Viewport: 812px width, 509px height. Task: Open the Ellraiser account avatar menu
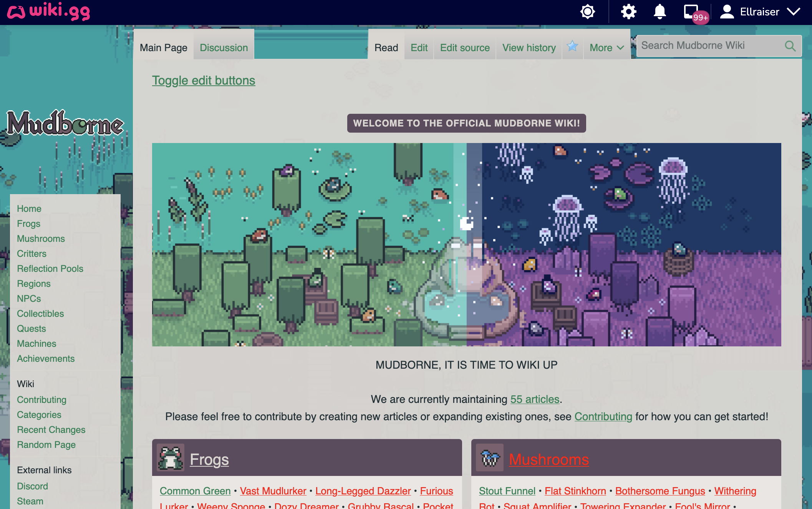[x=727, y=12]
